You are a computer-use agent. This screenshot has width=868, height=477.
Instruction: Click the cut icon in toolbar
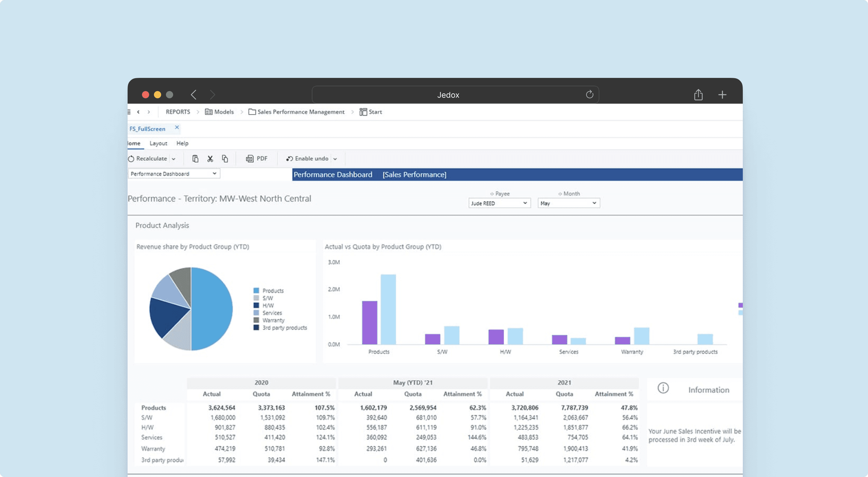[x=209, y=158]
